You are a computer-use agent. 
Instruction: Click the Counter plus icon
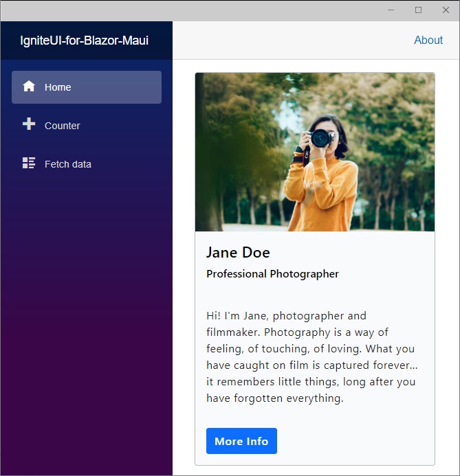tap(29, 124)
